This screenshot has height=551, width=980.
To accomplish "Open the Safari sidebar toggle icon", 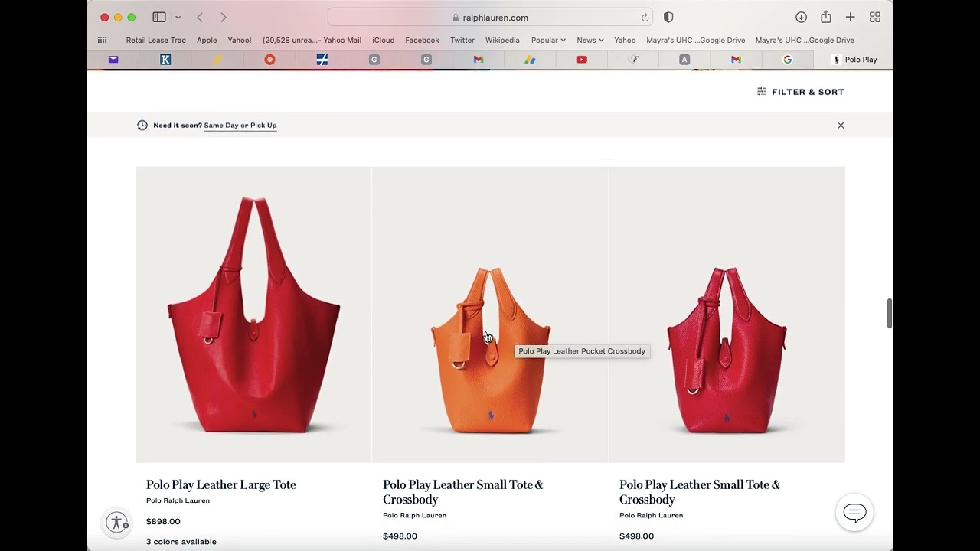I will 159,17.
